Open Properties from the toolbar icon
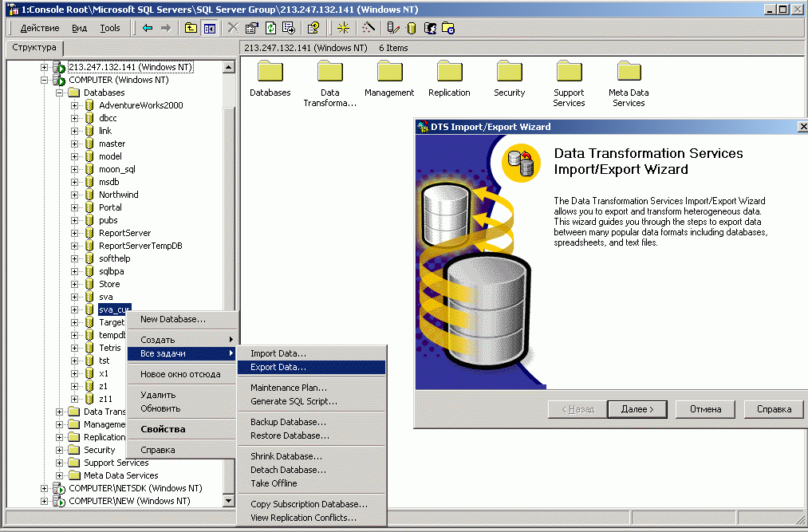Viewport: 808px width, 532px height. [x=251, y=29]
